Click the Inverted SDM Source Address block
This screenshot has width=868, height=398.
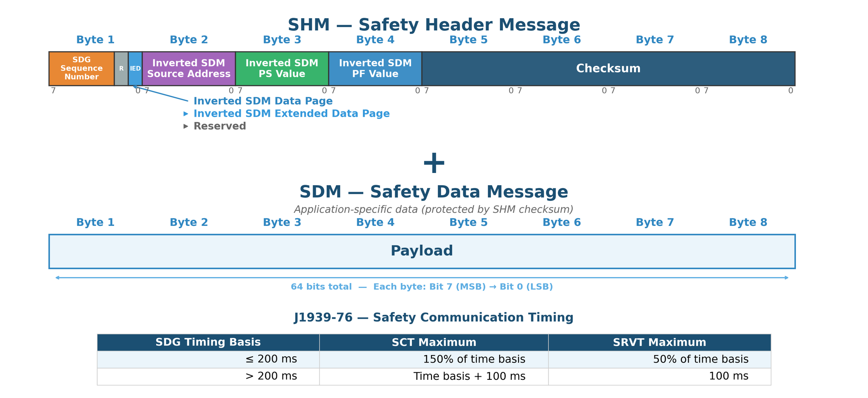click(188, 68)
